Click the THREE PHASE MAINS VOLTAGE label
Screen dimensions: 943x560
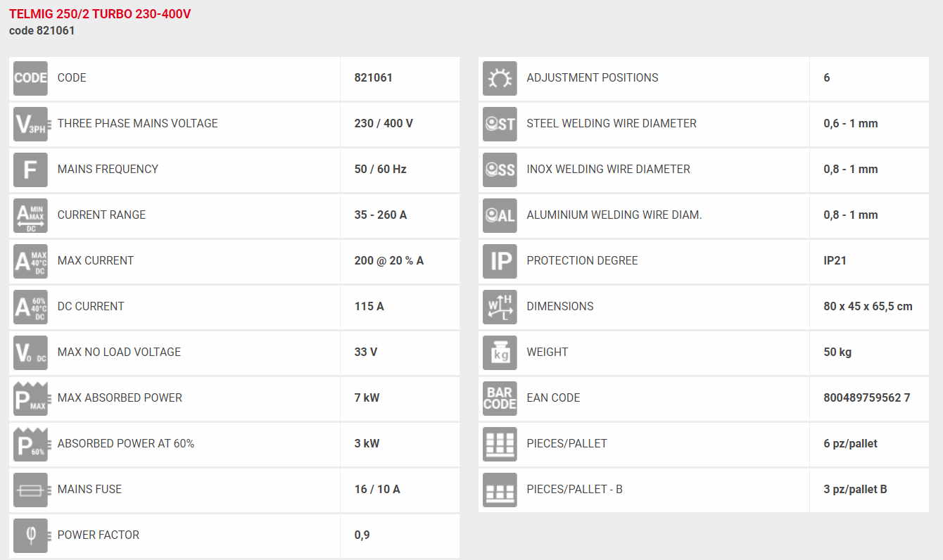point(138,123)
